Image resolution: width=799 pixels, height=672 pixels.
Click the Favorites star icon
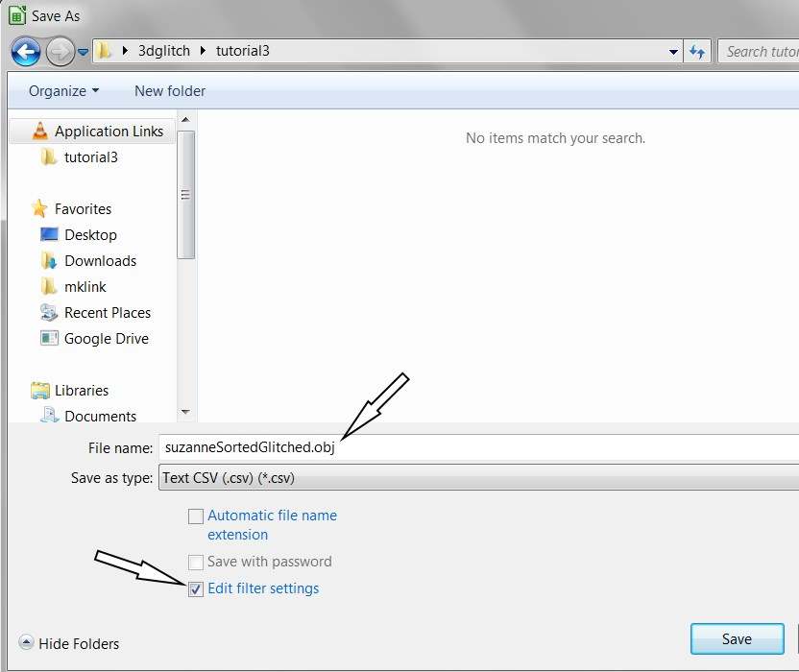coord(39,208)
